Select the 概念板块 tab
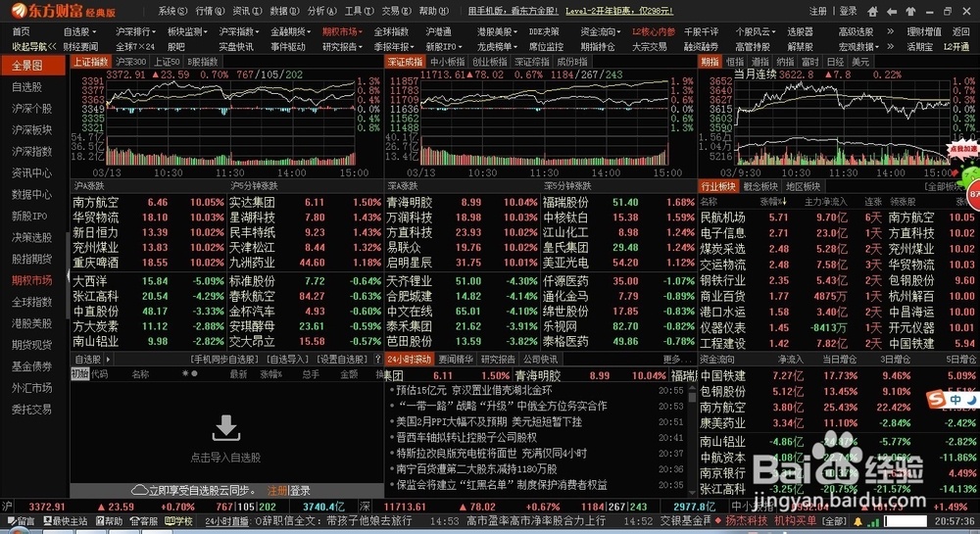This screenshot has width=980, height=534. (x=760, y=186)
